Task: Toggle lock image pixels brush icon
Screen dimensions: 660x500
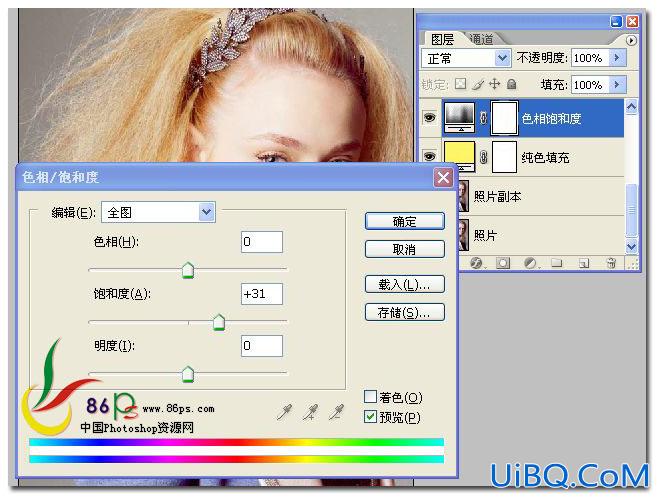Action: [x=478, y=84]
